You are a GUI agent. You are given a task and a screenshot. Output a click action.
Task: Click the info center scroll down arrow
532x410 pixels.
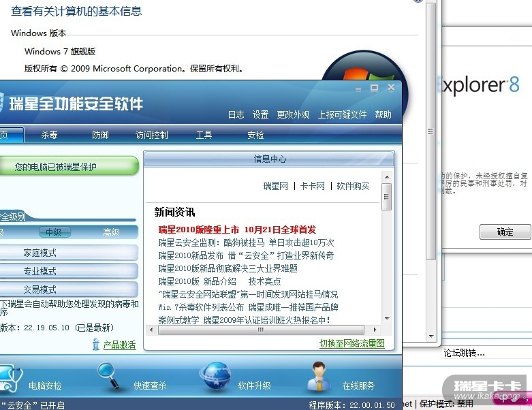coord(387,319)
